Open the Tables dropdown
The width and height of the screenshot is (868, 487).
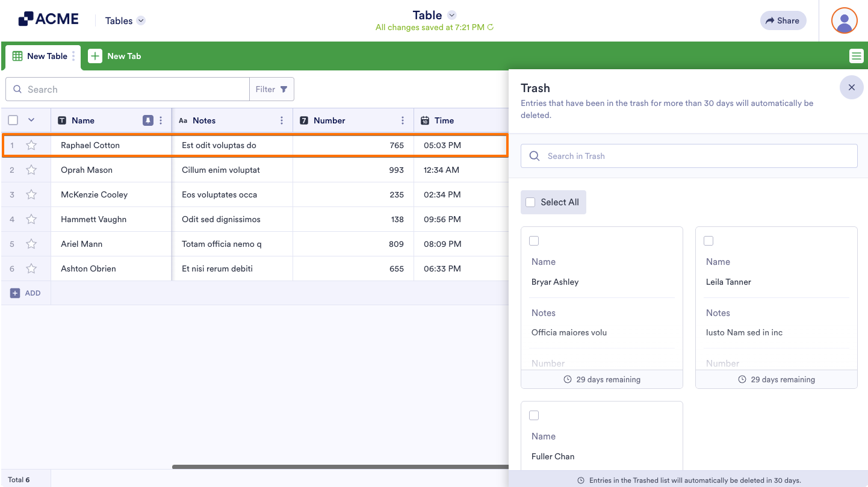[x=125, y=20]
